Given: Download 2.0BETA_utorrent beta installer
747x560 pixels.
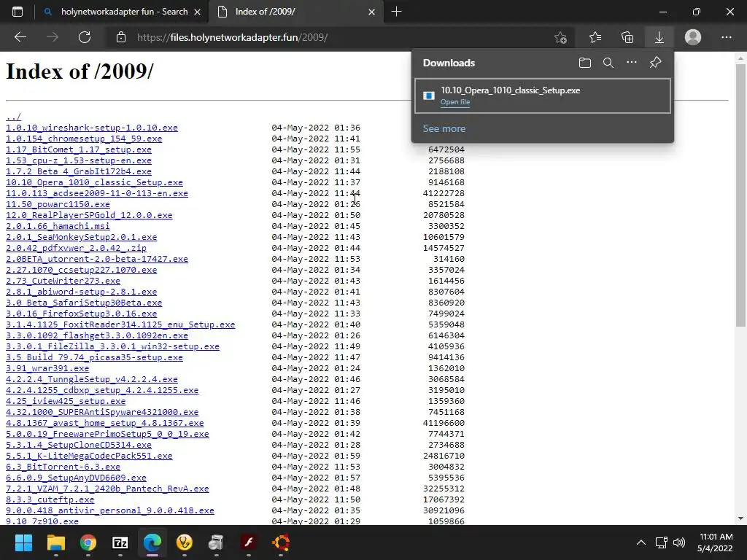Looking at the screenshot, I should click(97, 259).
